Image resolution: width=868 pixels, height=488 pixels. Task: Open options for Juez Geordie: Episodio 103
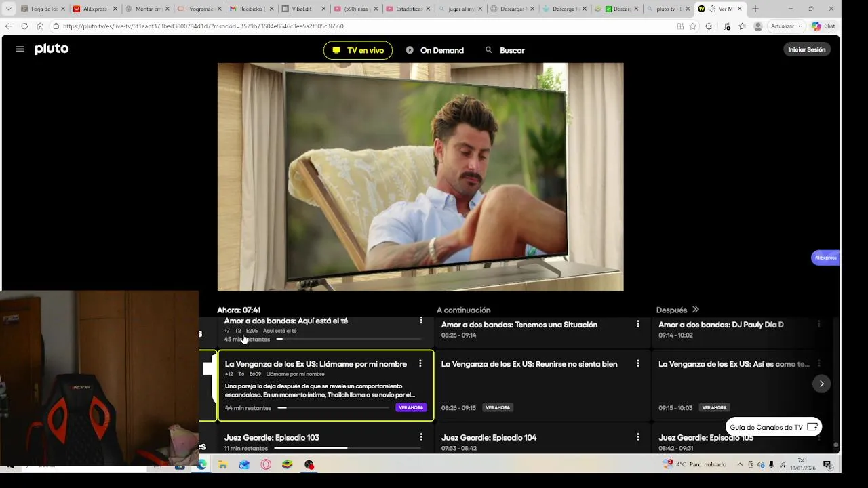[421, 437]
